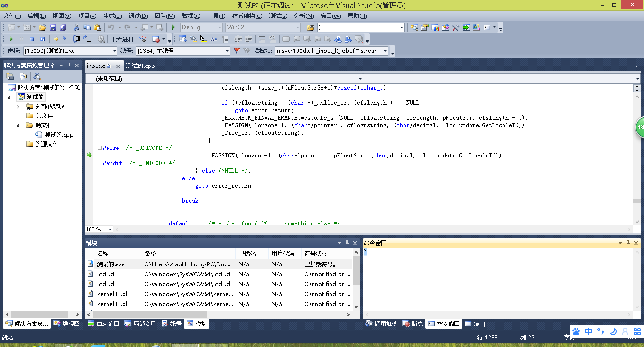Step over icon

(77, 39)
